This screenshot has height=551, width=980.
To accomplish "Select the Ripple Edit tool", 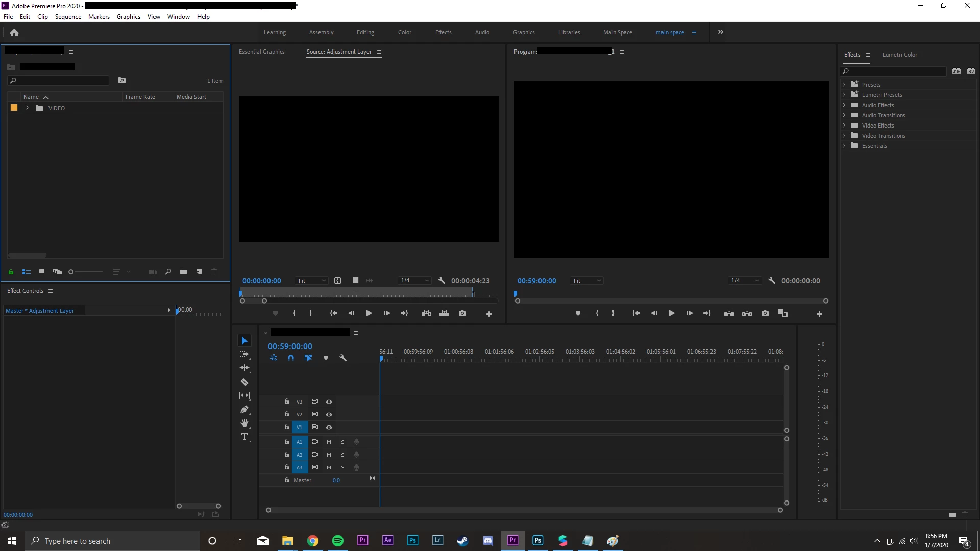I will coord(244,368).
